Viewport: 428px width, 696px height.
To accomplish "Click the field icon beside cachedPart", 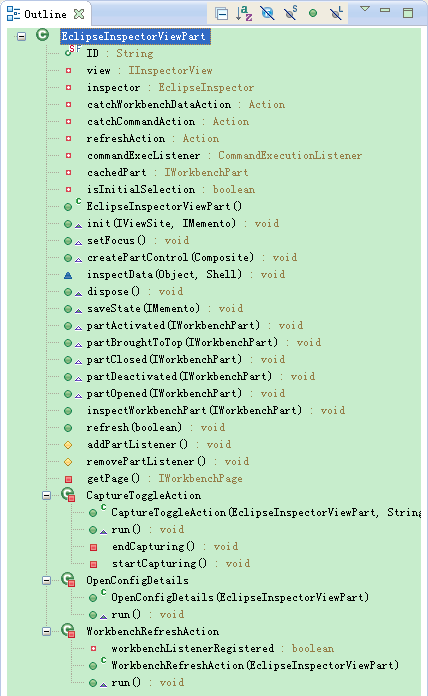I will coord(68,173).
